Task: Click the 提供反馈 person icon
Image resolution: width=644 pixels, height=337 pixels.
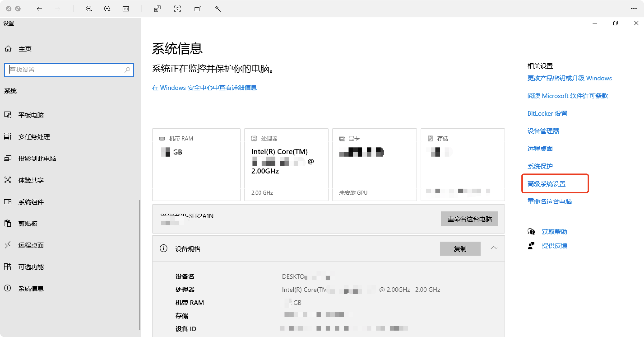Action: pos(531,246)
